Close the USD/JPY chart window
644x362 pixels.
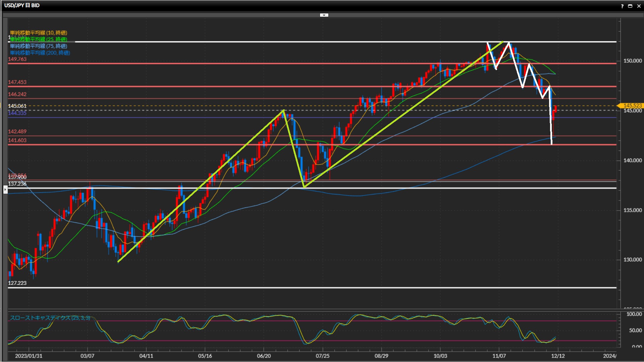(639, 6)
